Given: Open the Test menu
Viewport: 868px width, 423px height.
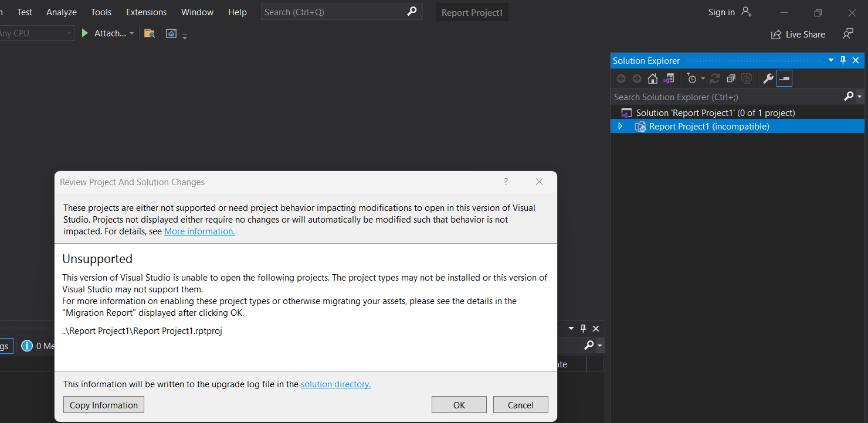Looking at the screenshot, I should (x=25, y=12).
